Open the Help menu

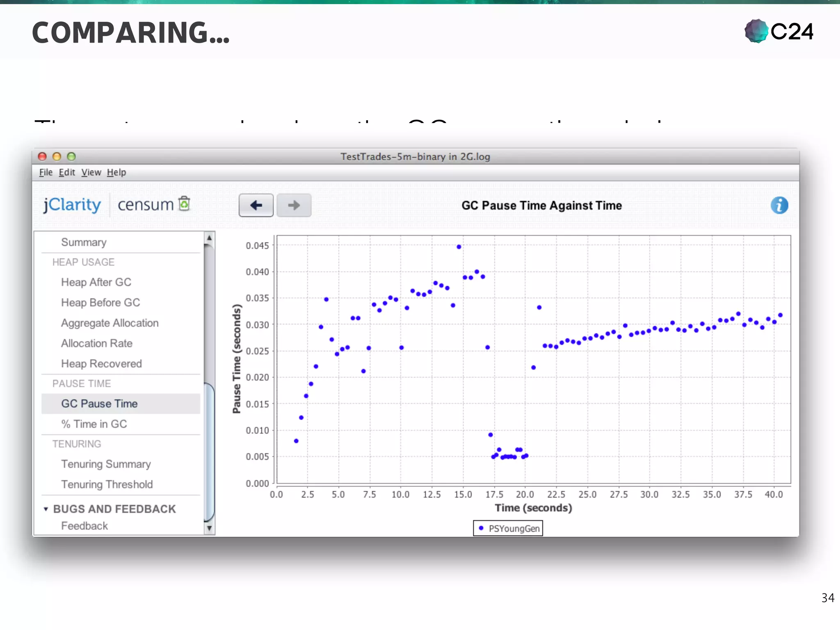coord(116,172)
